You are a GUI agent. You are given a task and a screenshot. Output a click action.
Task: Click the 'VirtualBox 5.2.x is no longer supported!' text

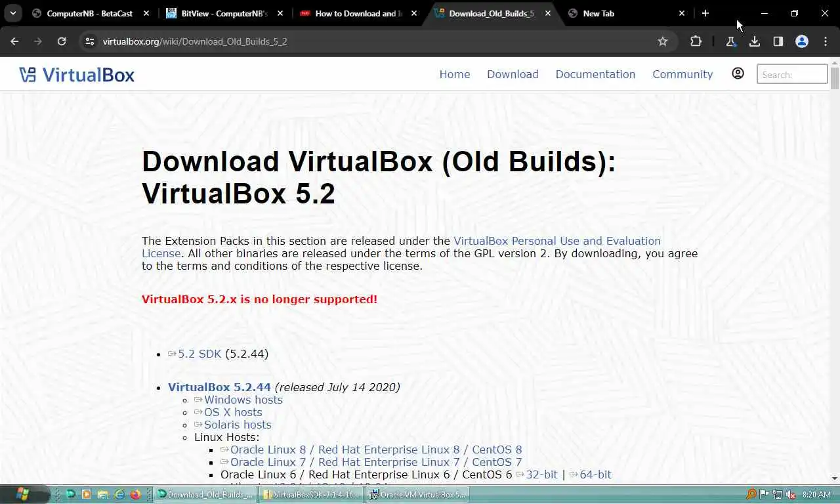[x=259, y=299]
